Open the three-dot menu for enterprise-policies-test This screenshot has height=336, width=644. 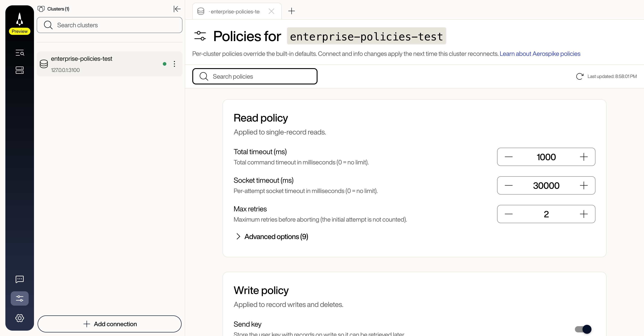(174, 64)
